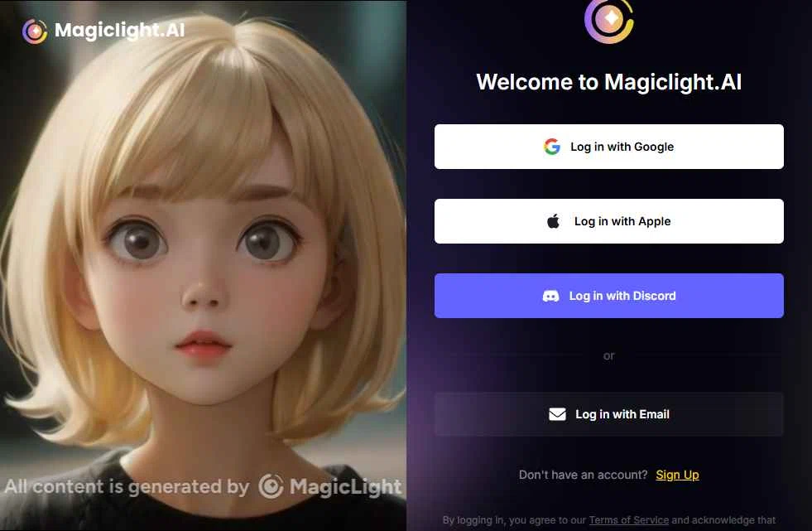
Task: Click the Discord controller icon
Action: coord(550,296)
